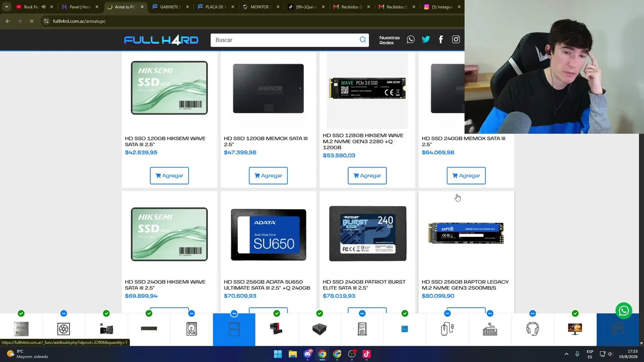Open the mouse category in build bar
Viewport: 644px width, 362px height.
tap(447, 329)
